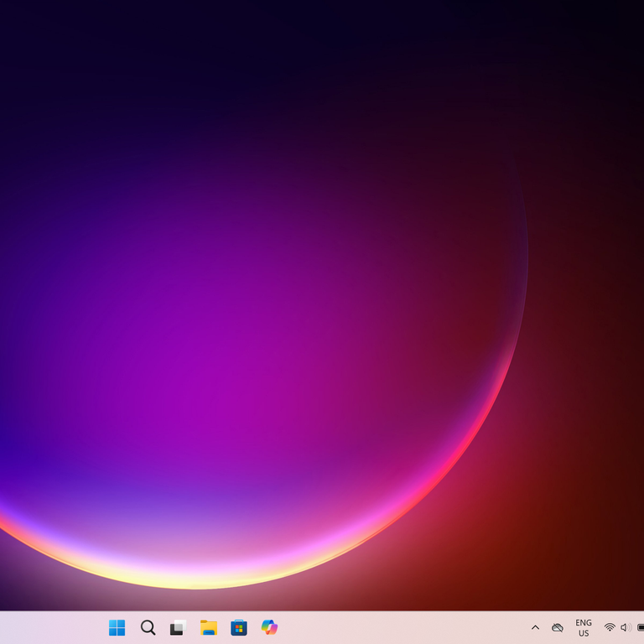This screenshot has width=644, height=644.
Task: Click the battery status icon
Action: 640,627
